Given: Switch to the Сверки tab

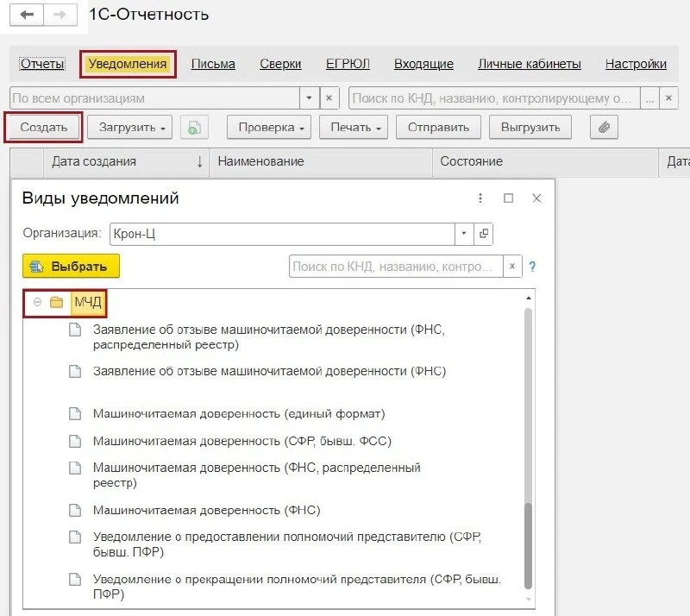Looking at the screenshot, I should point(280,64).
